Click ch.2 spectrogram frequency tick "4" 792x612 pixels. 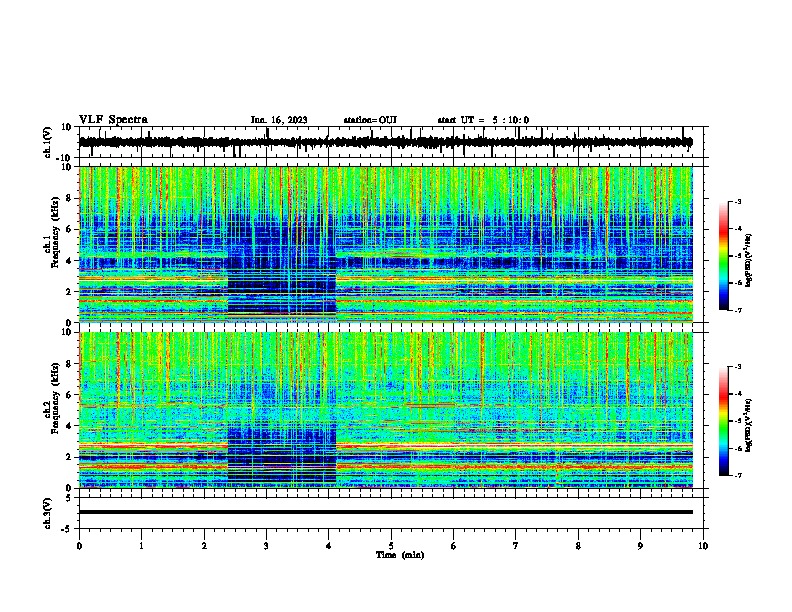[70, 426]
